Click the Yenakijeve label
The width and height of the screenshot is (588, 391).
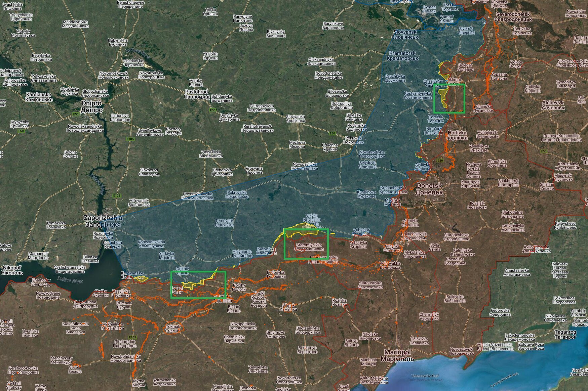point(479,148)
